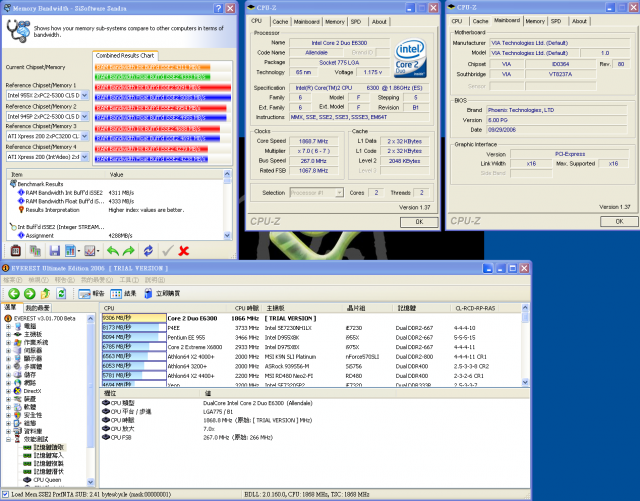Click the bar chart icon in Sandra toolbar

pyautogui.click(x=70, y=251)
